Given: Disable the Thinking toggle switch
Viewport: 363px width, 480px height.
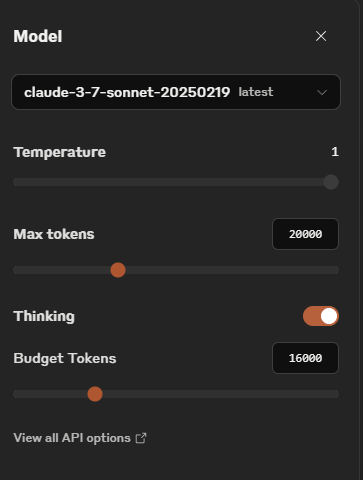Looking at the screenshot, I should click(321, 316).
